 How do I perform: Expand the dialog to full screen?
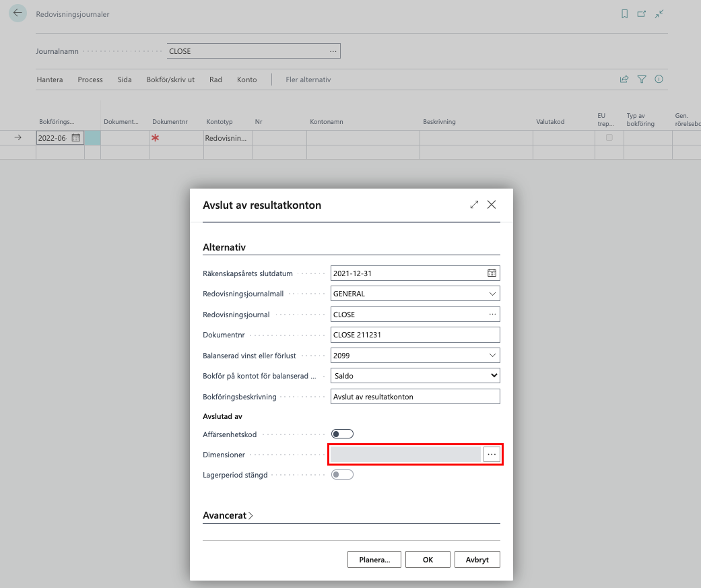click(474, 205)
